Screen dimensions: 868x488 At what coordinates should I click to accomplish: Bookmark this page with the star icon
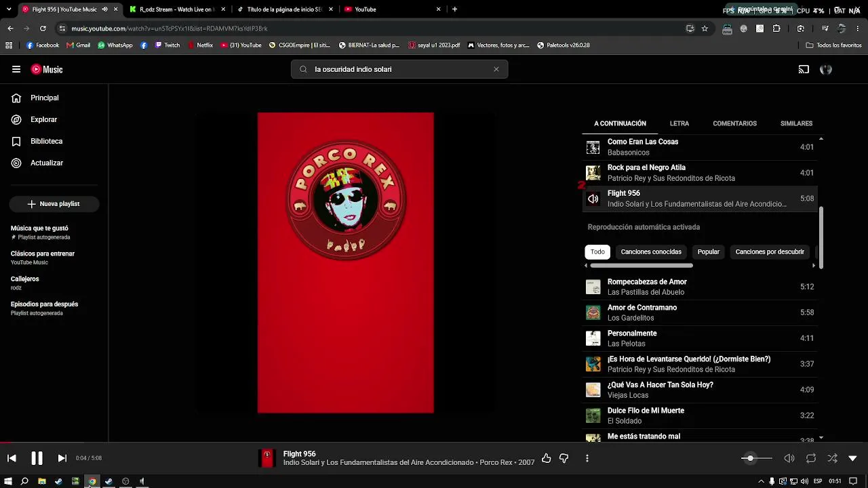pos(705,28)
